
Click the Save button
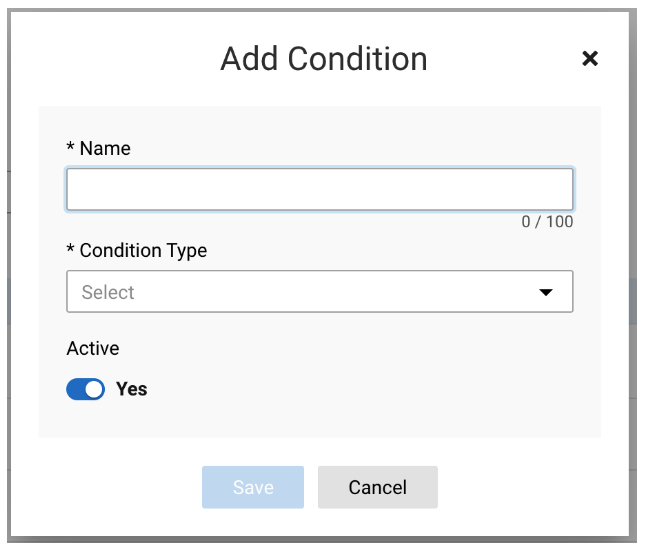pyautogui.click(x=253, y=487)
